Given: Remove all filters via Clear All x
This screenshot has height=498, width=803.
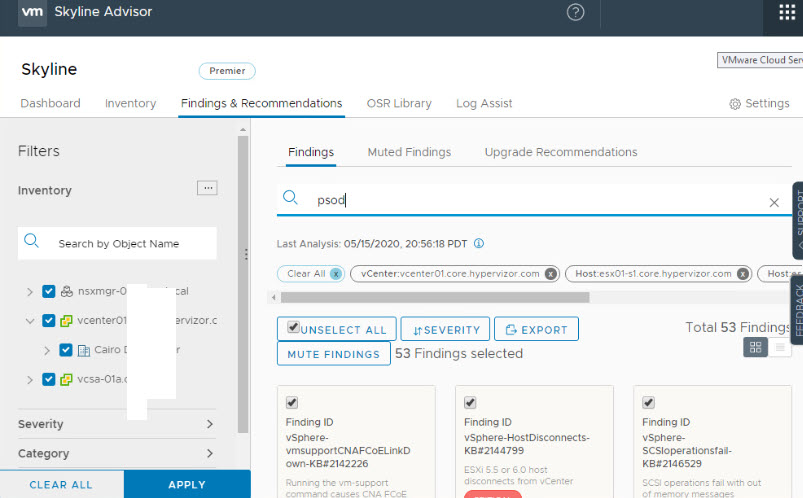Looking at the screenshot, I should click(x=336, y=274).
